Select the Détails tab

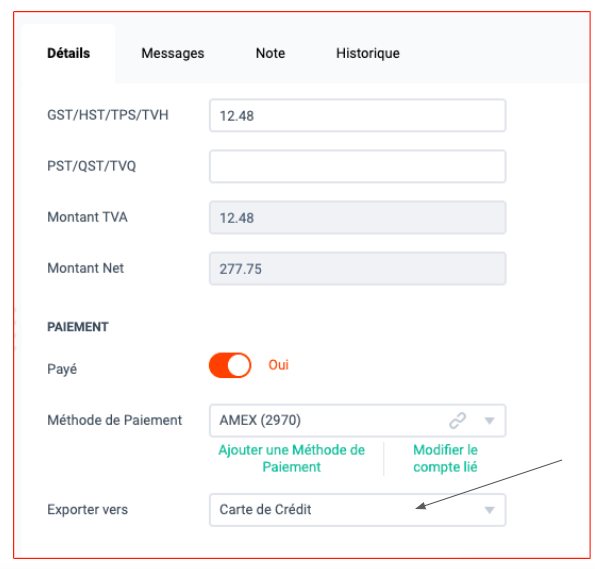pyautogui.click(x=69, y=53)
